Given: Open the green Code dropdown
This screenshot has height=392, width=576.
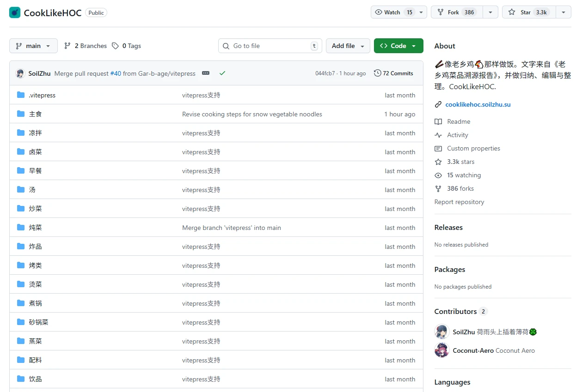Looking at the screenshot, I should [x=398, y=46].
